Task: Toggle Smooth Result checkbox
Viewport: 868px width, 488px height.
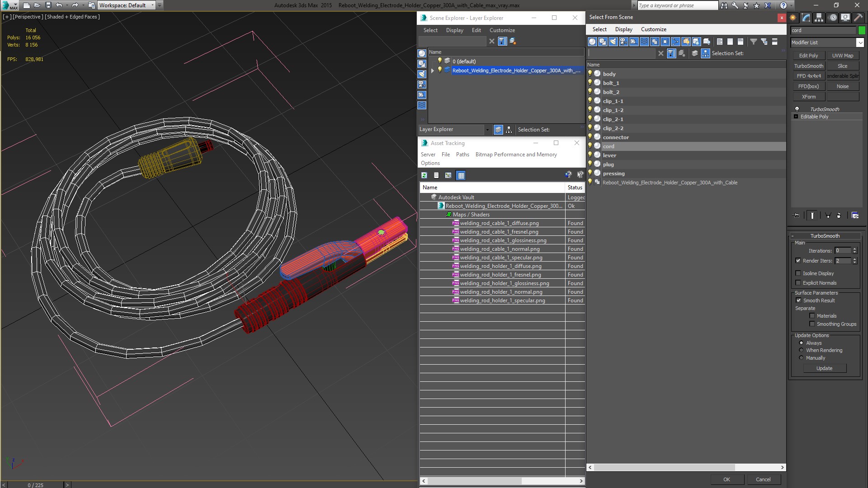Action: [798, 300]
